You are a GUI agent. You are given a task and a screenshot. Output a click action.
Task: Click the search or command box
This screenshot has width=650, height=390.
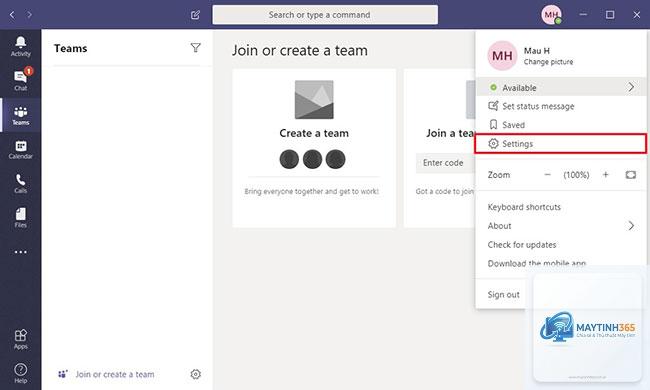point(325,15)
